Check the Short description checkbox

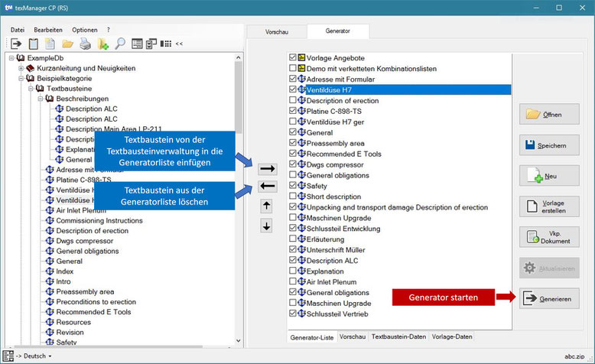[x=292, y=196]
